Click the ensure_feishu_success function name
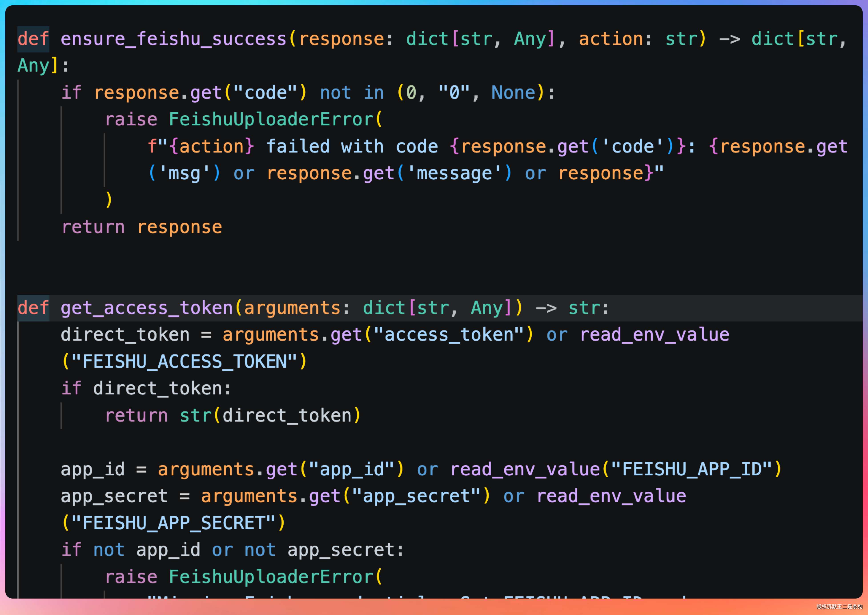This screenshot has height=615, width=868. (x=173, y=39)
